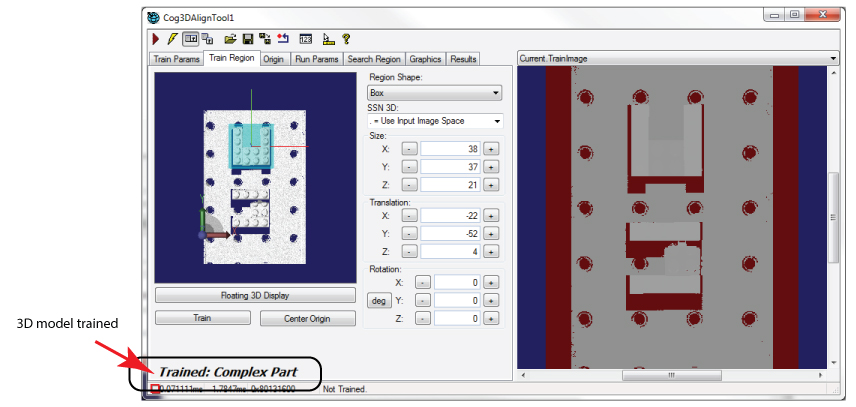Click the floppy disk save icon
856x407 pixels.
(248, 39)
